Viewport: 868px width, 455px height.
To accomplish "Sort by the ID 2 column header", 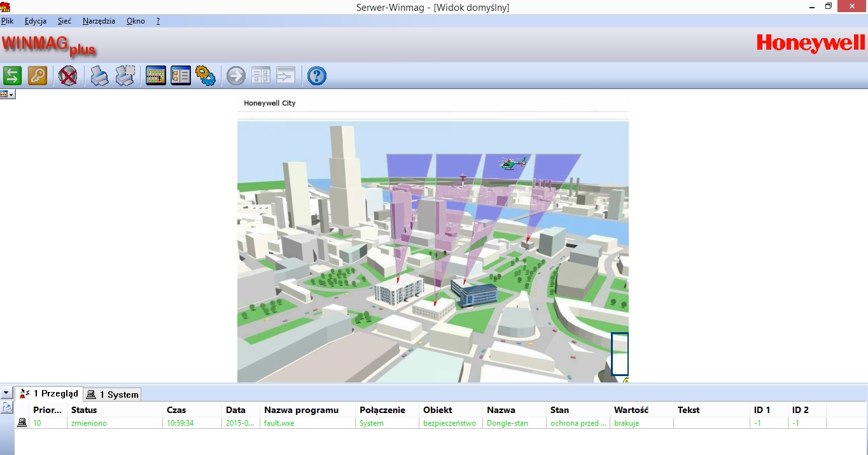I will [x=808, y=410].
